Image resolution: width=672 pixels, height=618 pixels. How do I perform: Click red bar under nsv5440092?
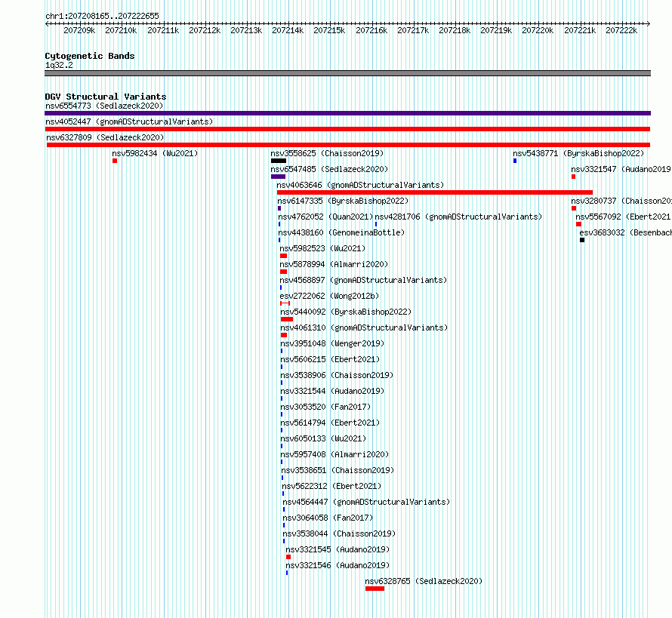[x=287, y=319]
